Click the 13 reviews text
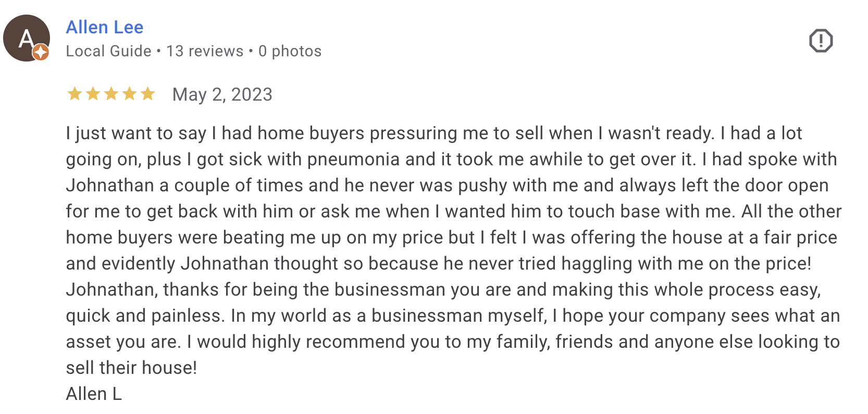 205,51
